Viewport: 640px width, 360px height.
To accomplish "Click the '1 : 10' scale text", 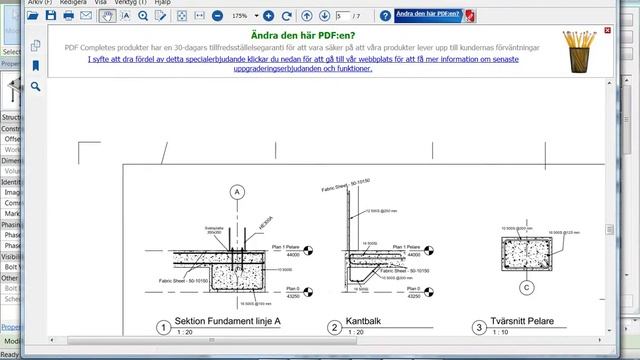I will click(500, 332).
